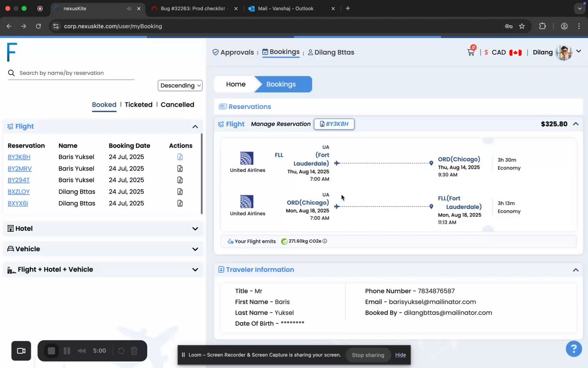The height and width of the screenshot is (368, 588).
Task: Open the Dilang Bttas menu item
Action: 331,52
